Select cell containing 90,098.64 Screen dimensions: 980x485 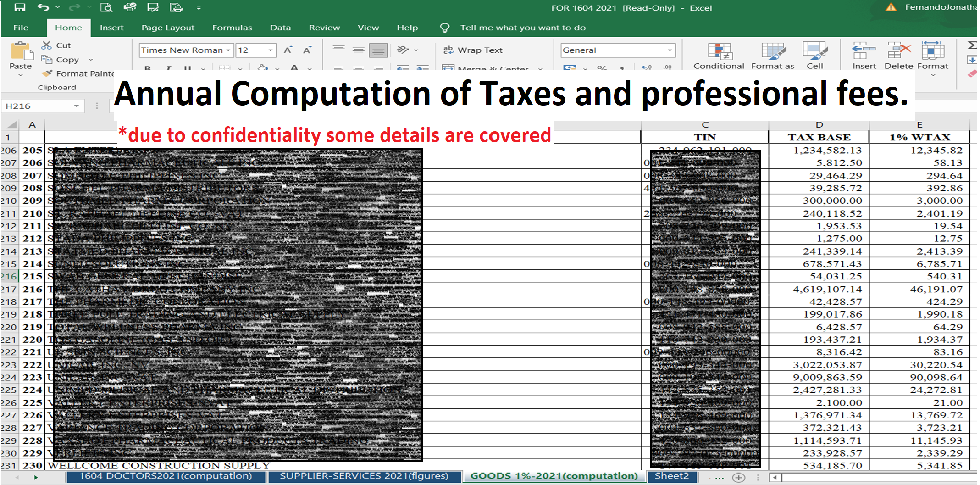[919, 377]
